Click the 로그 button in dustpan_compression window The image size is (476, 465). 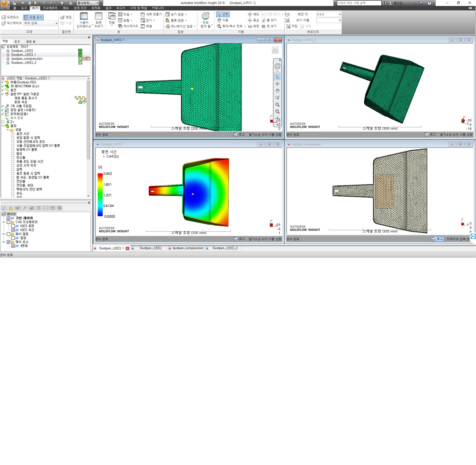coord(437,239)
